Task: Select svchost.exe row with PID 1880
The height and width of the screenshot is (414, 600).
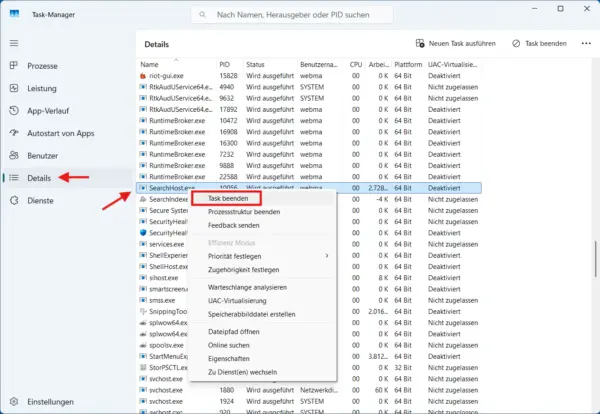Action: click(x=309, y=390)
